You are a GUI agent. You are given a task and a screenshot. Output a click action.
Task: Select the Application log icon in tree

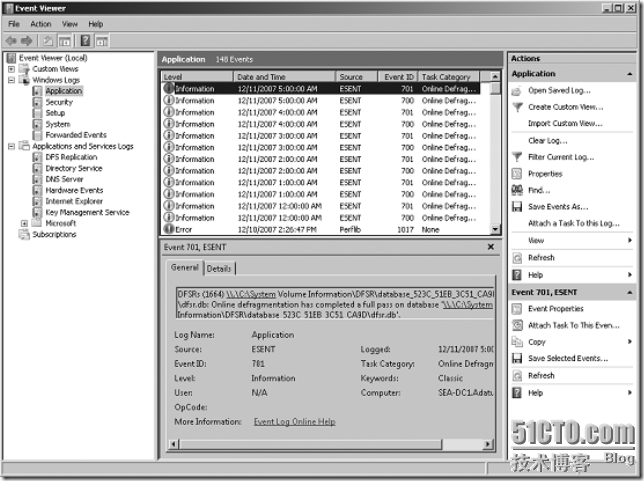click(37, 91)
